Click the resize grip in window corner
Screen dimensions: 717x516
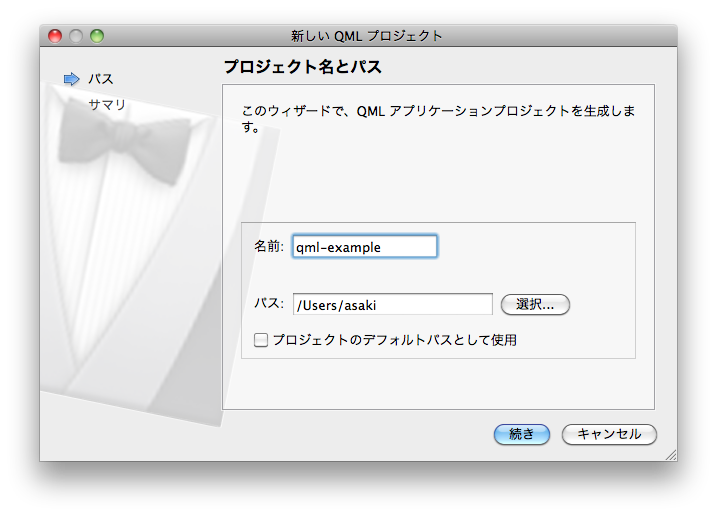(x=670, y=454)
